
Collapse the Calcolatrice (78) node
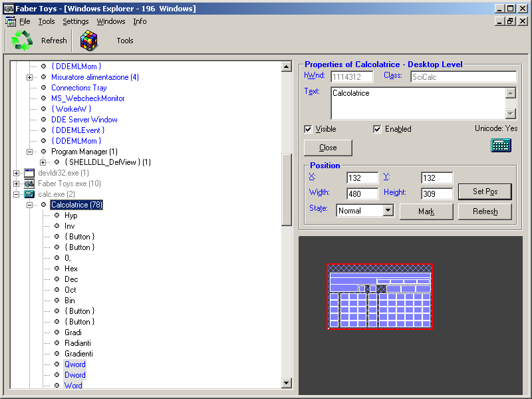click(x=29, y=205)
